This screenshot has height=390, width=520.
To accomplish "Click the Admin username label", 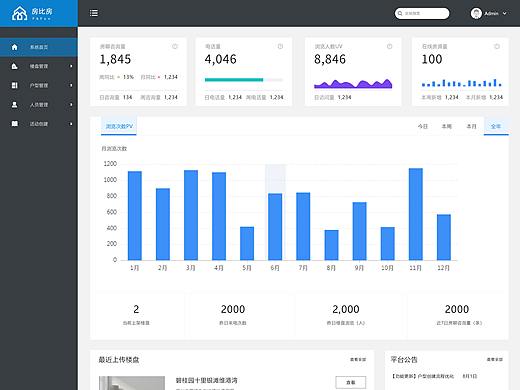I will coord(491,13).
